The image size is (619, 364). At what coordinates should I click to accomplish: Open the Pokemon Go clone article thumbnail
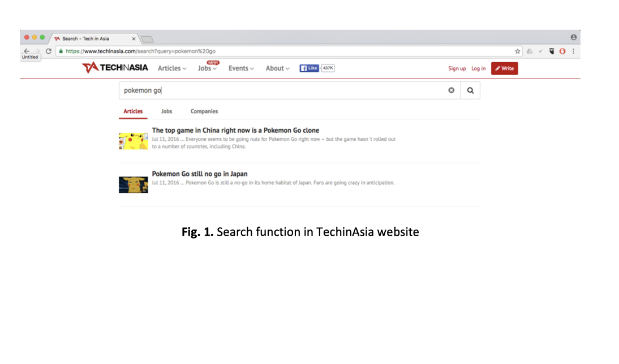coord(134,141)
